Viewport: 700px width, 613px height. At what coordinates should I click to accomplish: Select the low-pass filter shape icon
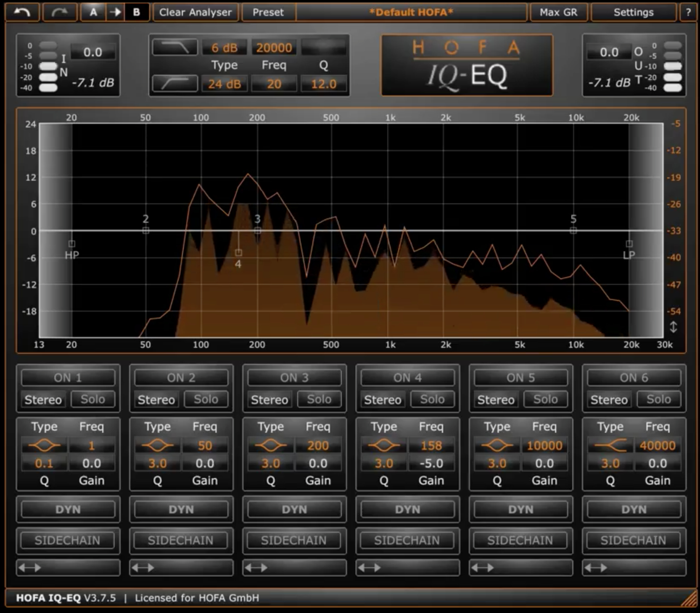(x=175, y=47)
